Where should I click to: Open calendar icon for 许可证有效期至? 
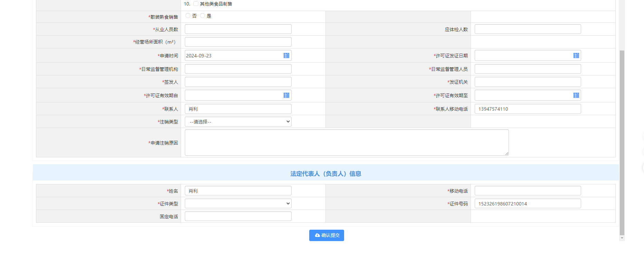tap(576, 95)
